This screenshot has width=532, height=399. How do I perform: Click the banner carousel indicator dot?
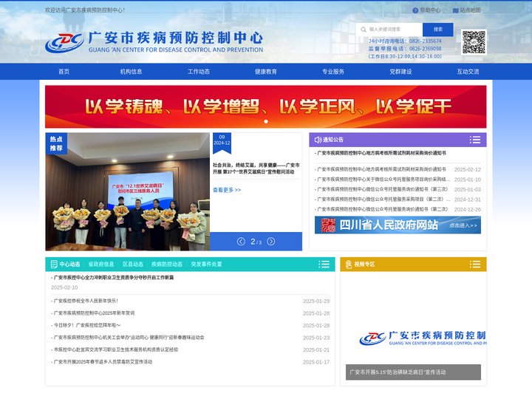pos(266,121)
